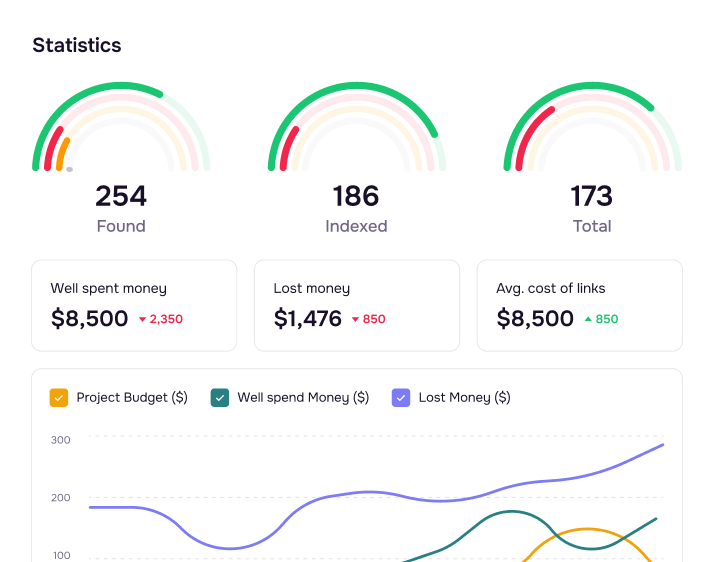The width and height of the screenshot is (720, 562).
Task: Click the Statistics heading
Action: click(77, 45)
